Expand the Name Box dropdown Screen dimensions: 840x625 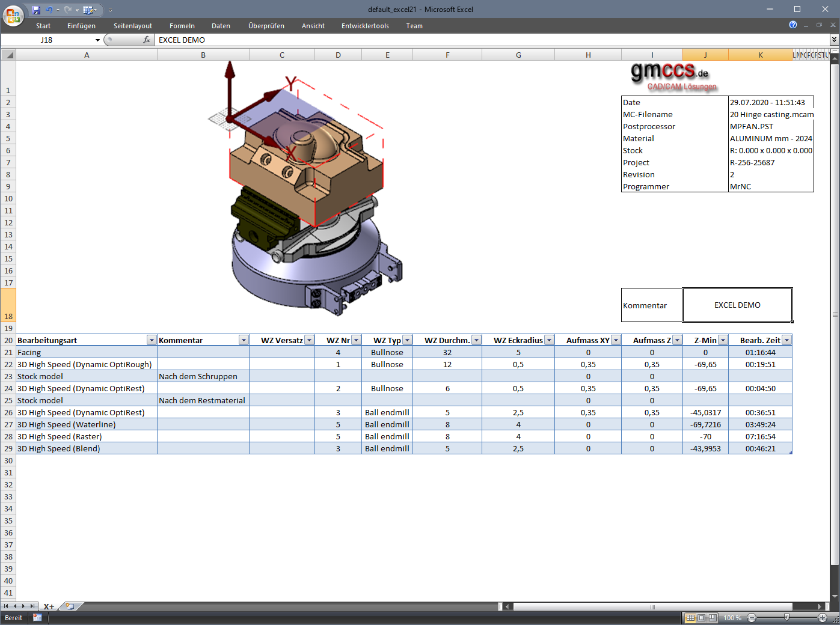97,40
